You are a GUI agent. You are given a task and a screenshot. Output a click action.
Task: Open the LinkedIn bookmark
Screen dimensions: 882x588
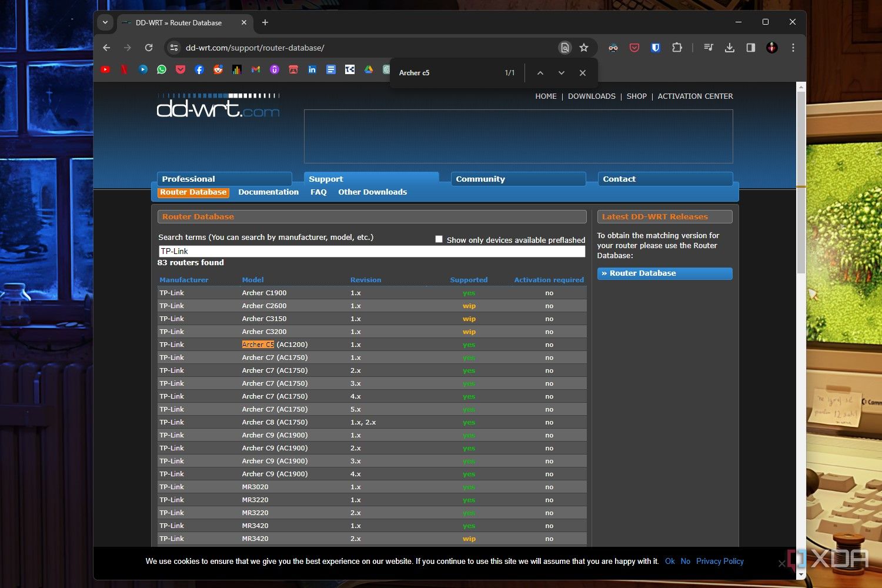(312, 69)
